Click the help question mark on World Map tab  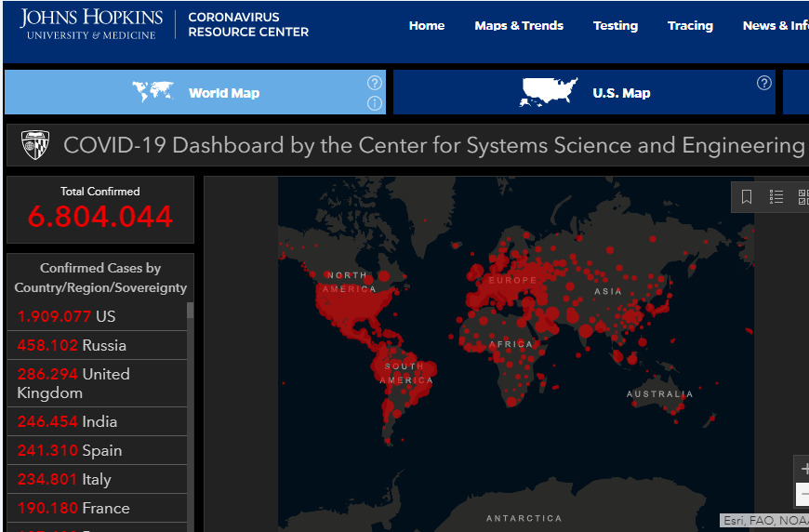coord(375,82)
